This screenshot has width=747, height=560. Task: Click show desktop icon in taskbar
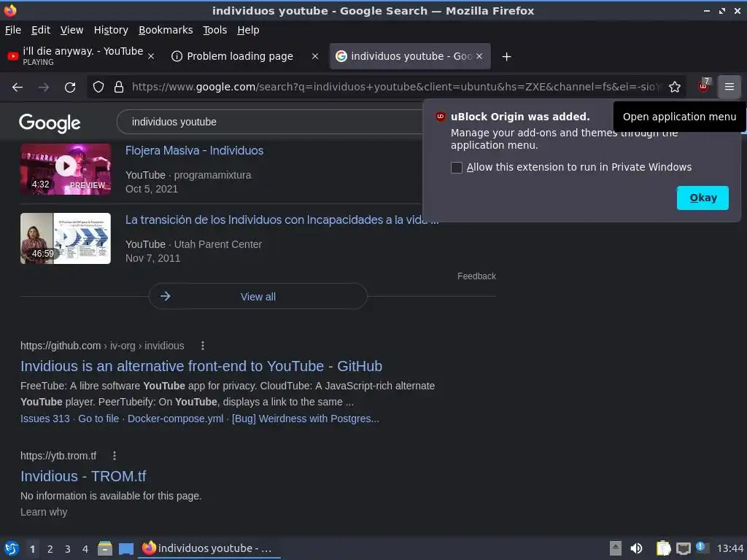125,548
